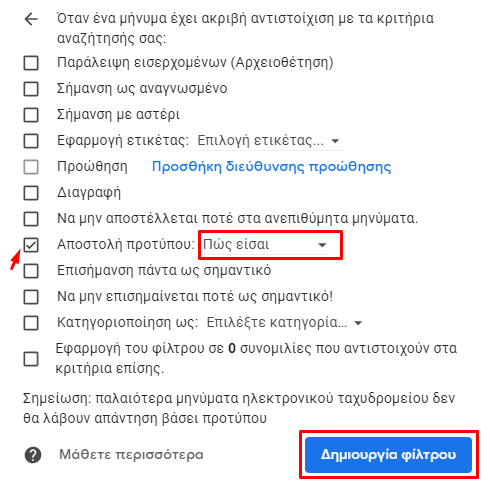
Task: Enable Παράλειψη εισερχομένων (Αρχειοθέτηση) checkbox
Action: coord(31,63)
